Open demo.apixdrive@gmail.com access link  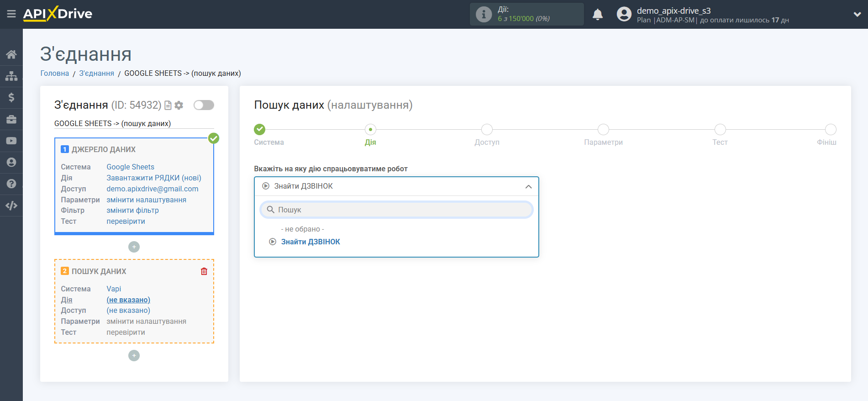[153, 189]
